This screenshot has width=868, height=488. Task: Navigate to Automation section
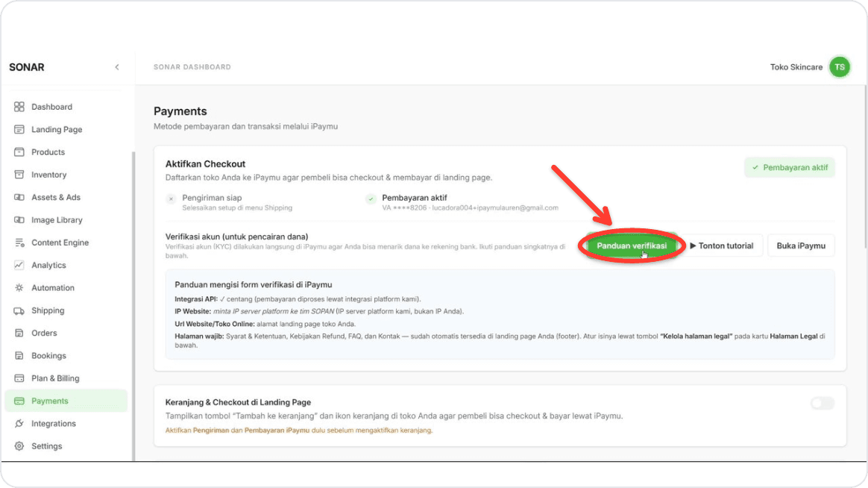click(x=66, y=287)
